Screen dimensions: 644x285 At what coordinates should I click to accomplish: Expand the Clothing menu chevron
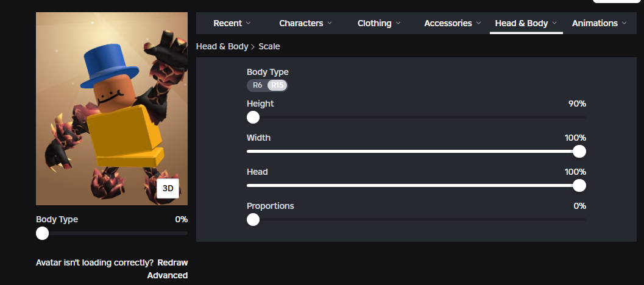coord(398,23)
